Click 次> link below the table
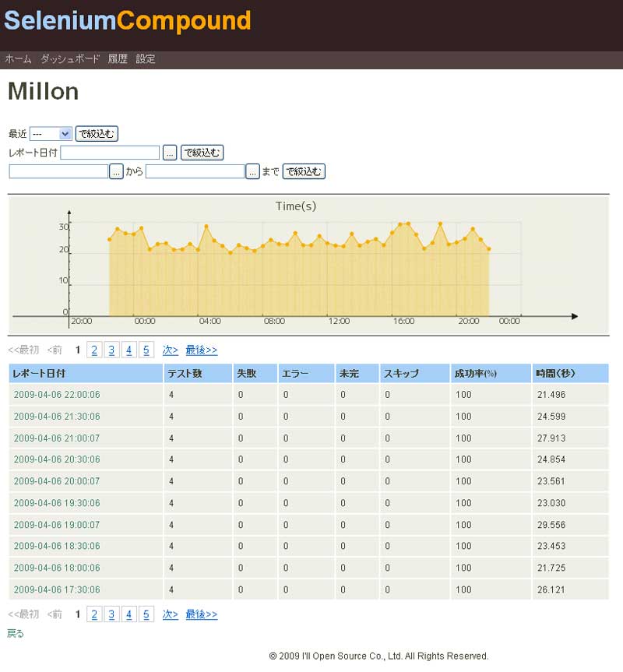This screenshot has height=672, width=623. click(x=170, y=614)
